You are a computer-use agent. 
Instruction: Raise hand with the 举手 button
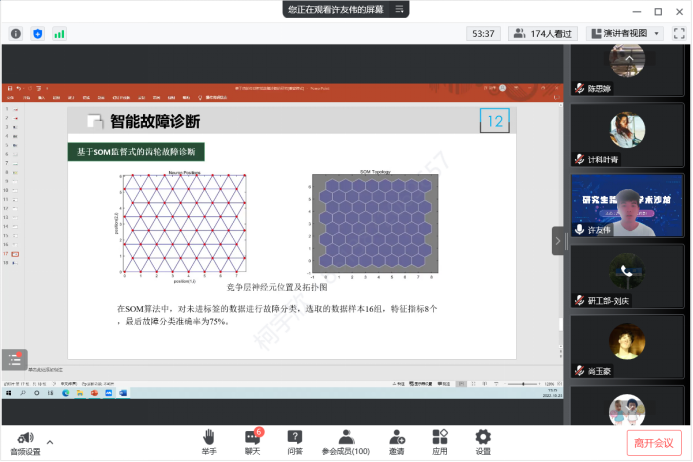coord(209,441)
